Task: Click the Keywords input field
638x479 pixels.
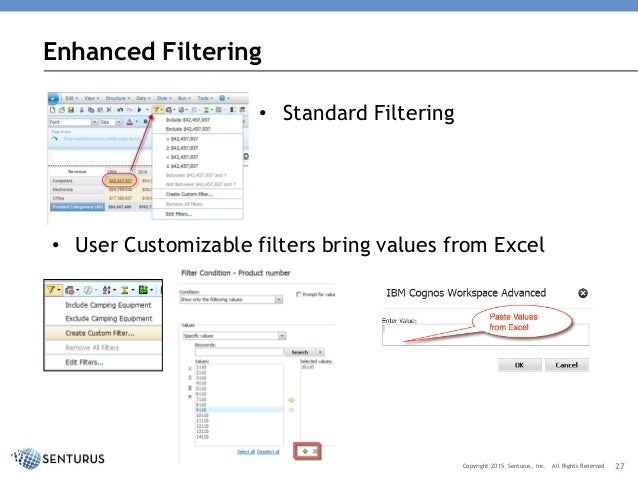Action: point(239,352)
